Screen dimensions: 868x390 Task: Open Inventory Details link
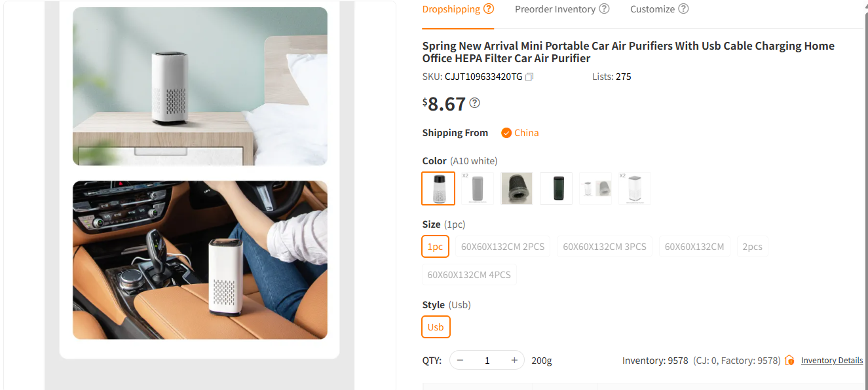[x=831, y=360]
